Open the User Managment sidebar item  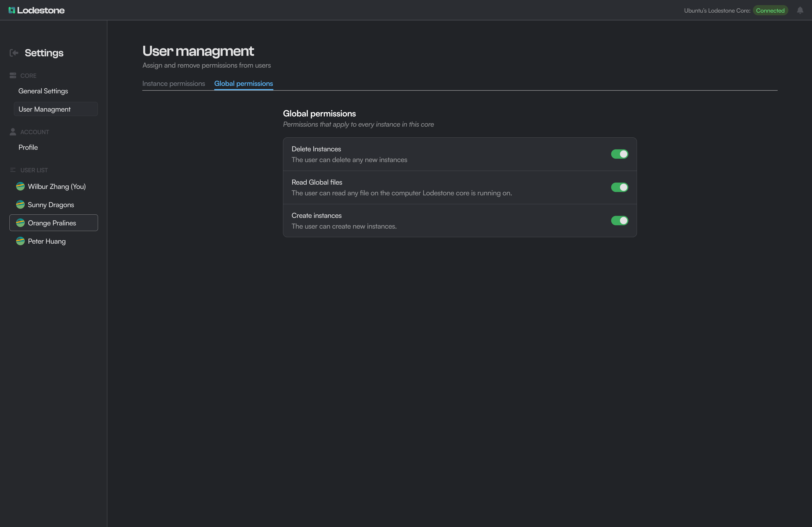[x=44, y=109]
